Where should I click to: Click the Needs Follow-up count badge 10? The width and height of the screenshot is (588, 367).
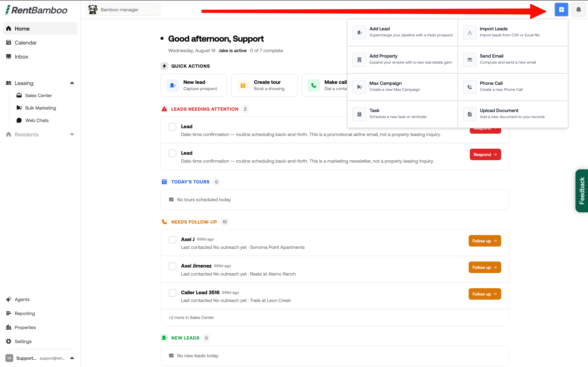coord(225,222)
